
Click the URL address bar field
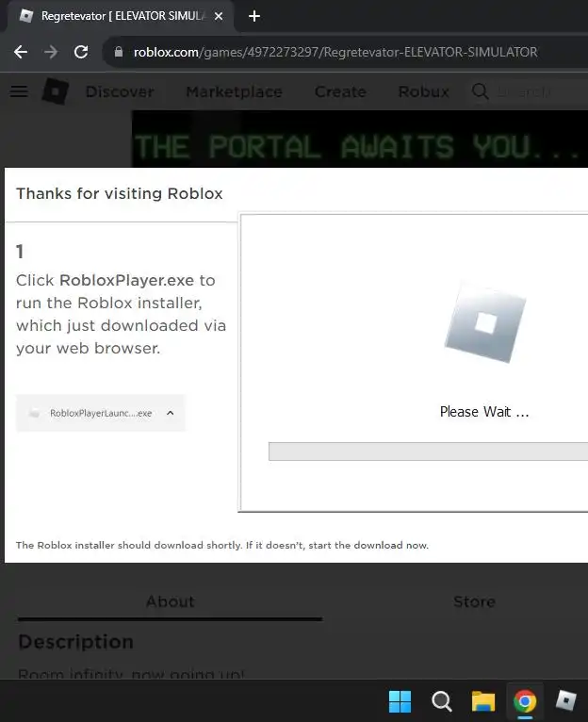pyautogui.click(x=345, y=52)
